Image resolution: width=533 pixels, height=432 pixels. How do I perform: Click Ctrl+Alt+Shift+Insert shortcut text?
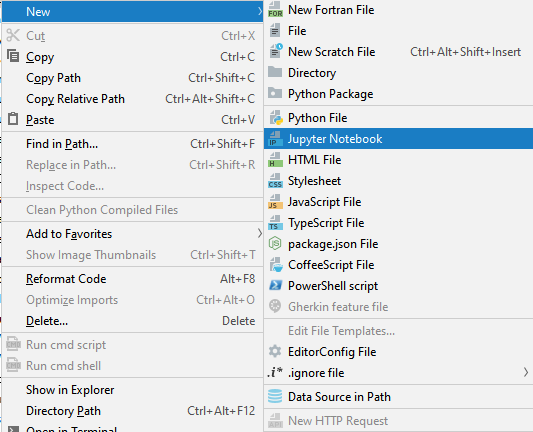465,52
